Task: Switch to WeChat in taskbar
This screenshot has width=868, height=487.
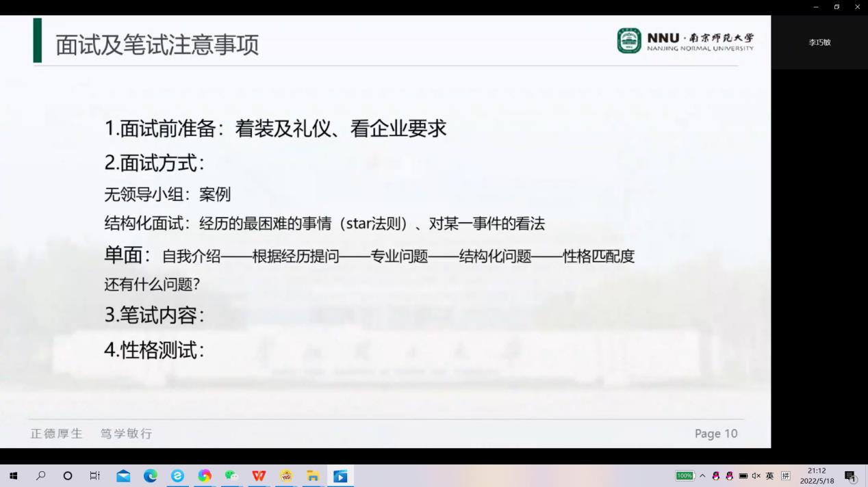Action: click(x=231, y=476)
